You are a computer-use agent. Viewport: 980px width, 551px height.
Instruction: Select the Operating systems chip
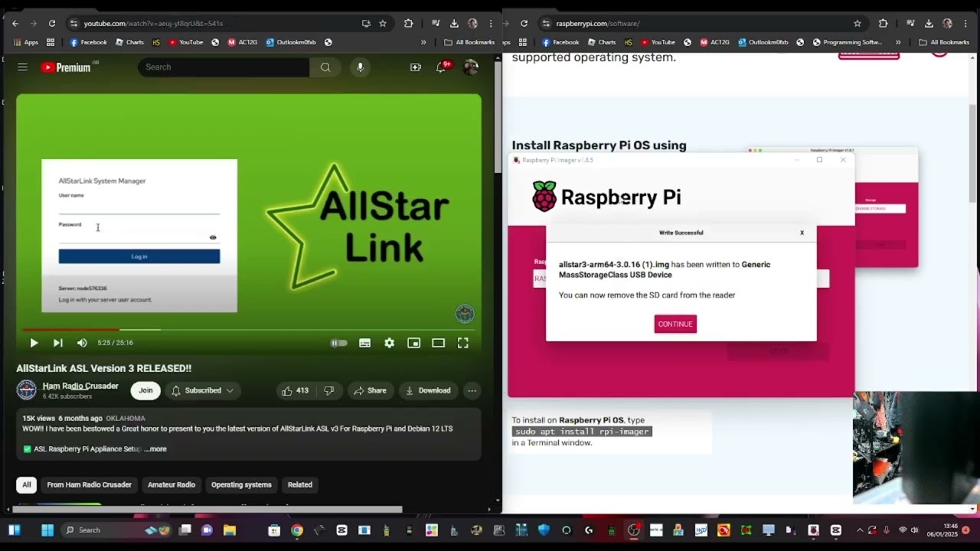[241, 484]
